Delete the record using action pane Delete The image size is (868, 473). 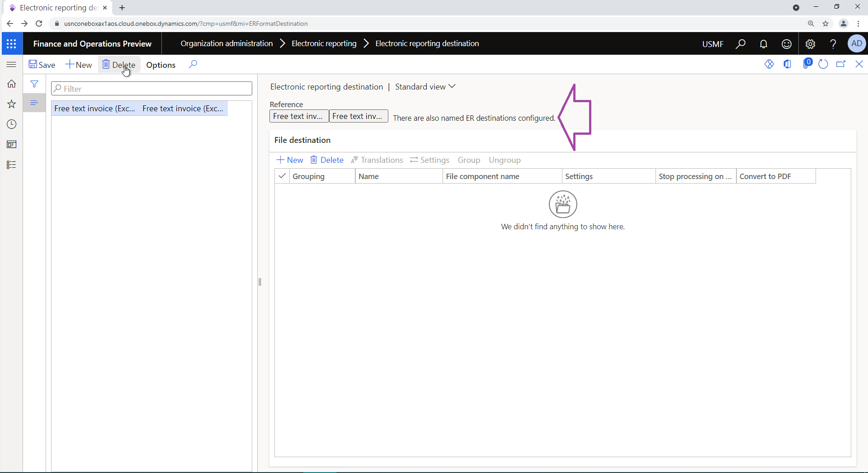(118, 65)
